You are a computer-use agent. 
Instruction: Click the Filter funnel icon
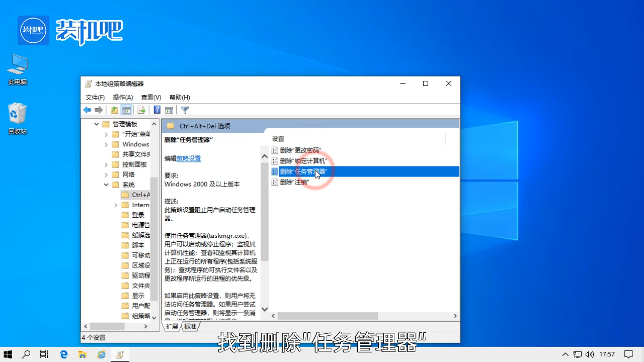coord(184,110)
